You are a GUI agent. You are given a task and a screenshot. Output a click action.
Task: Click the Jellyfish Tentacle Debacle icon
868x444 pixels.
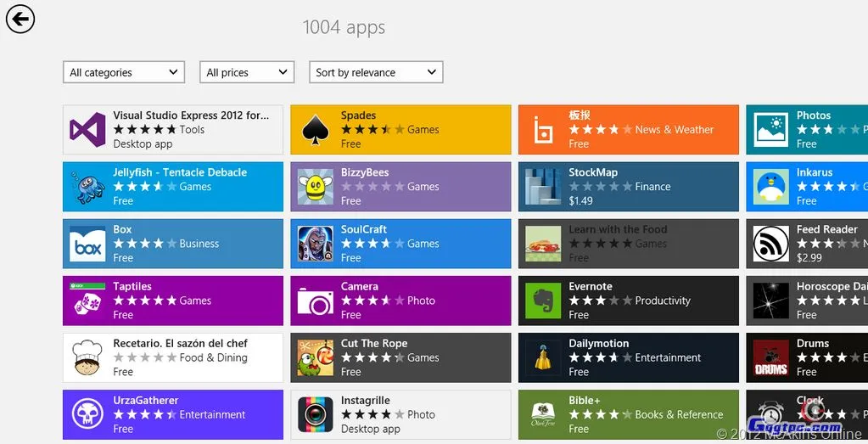coord(87,187)
